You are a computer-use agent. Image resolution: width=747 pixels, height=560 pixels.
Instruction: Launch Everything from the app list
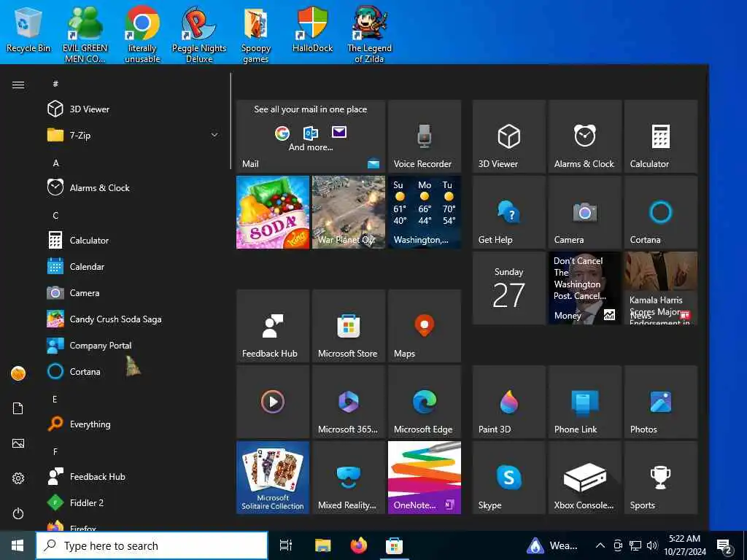tap(133, 424)
